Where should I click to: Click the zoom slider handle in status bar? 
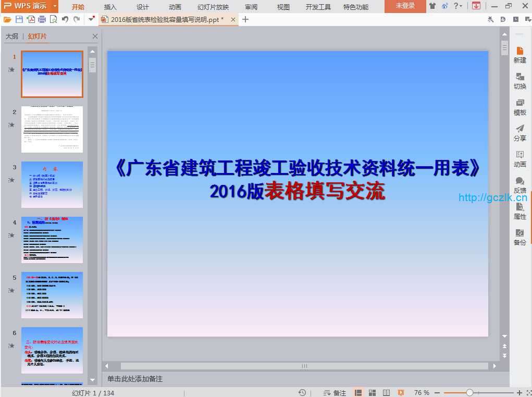(x=469, y=393)
